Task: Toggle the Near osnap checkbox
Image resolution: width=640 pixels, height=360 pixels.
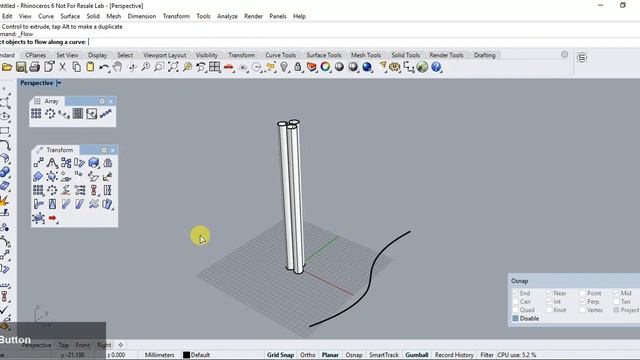Action: point(549,293)
